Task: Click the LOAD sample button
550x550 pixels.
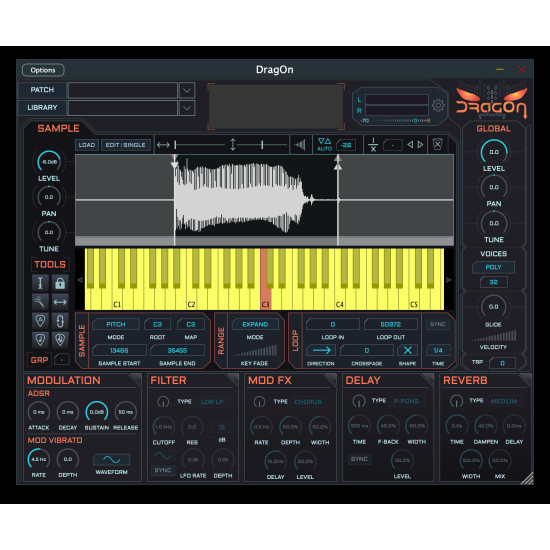Action: point(87,145)
